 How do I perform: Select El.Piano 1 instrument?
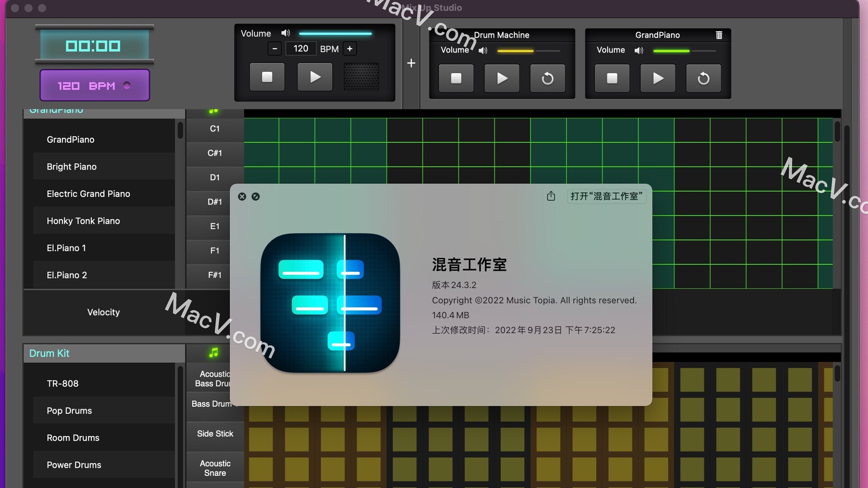[x=104, y=248]
